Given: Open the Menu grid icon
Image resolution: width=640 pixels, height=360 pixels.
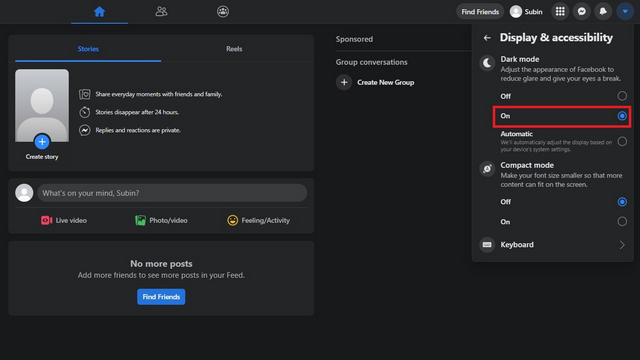Looking at the screenshot, I should coord(560,11).
